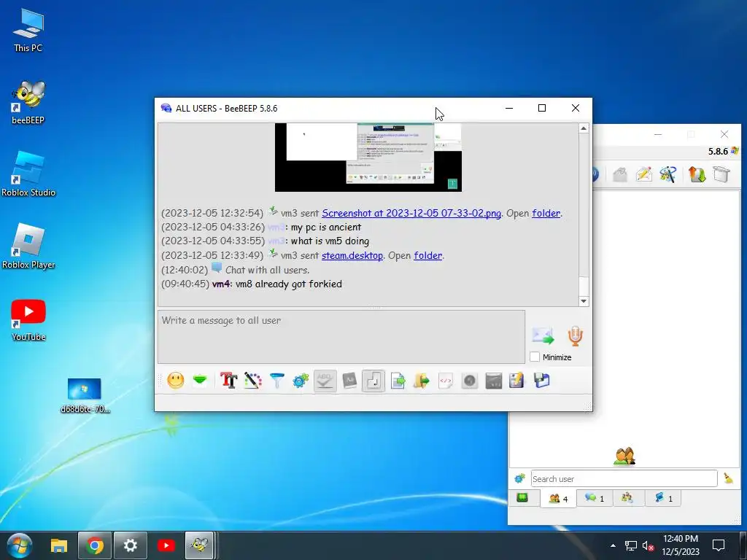The image size is (747, 560).
Task: Open the Screenshot at 2023-12-05 07-33-02.png link
Action: coord(411,213)
